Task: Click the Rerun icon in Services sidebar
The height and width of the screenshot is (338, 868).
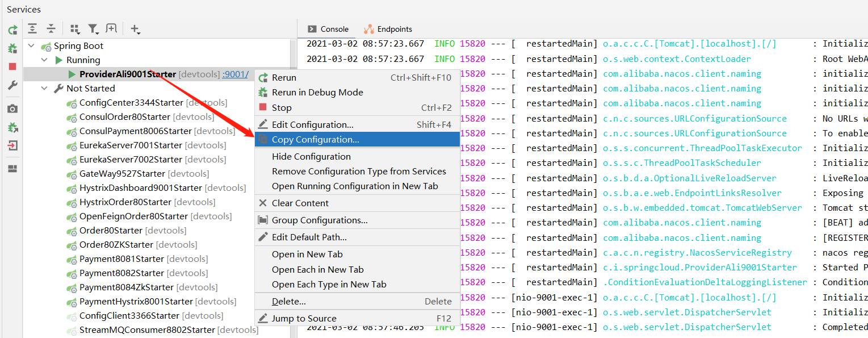Action: pos(12,30)
